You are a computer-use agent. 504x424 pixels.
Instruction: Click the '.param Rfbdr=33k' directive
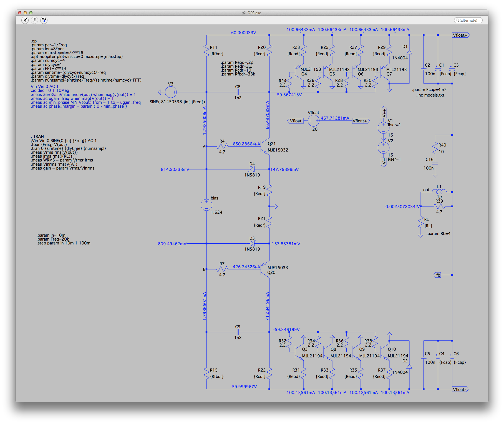pos(238,74)
